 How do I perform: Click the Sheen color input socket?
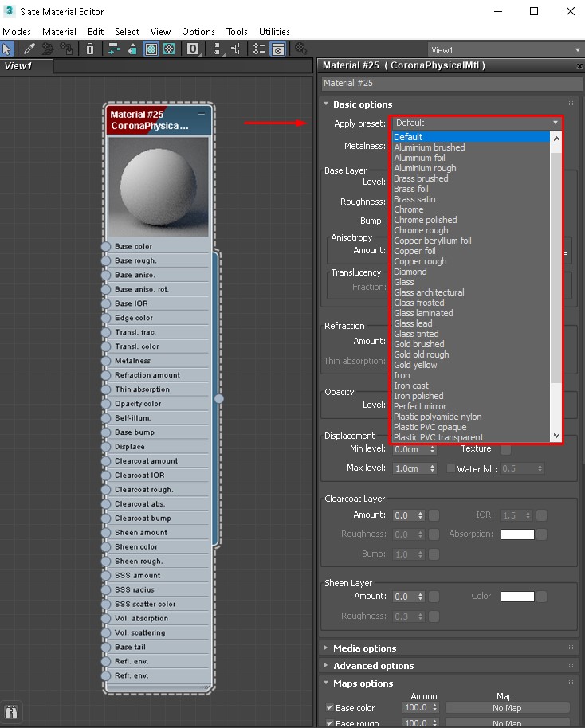(106, 547)
